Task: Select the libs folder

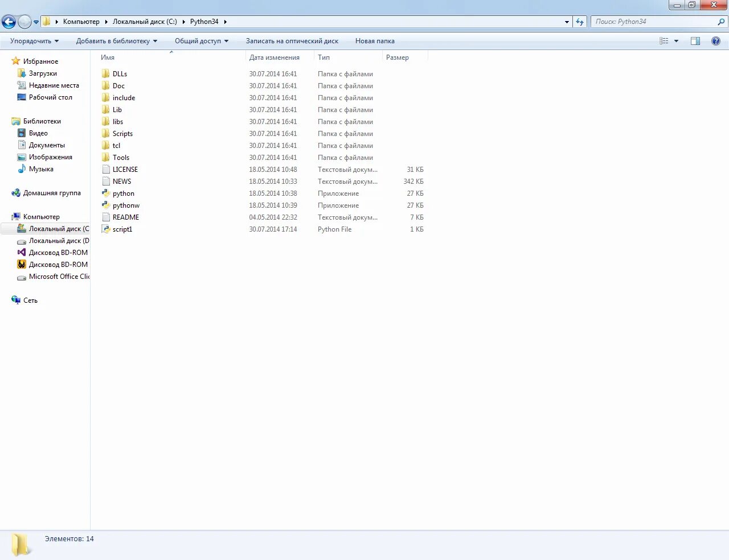Action: pyautogui.click(x=118, y=122)
